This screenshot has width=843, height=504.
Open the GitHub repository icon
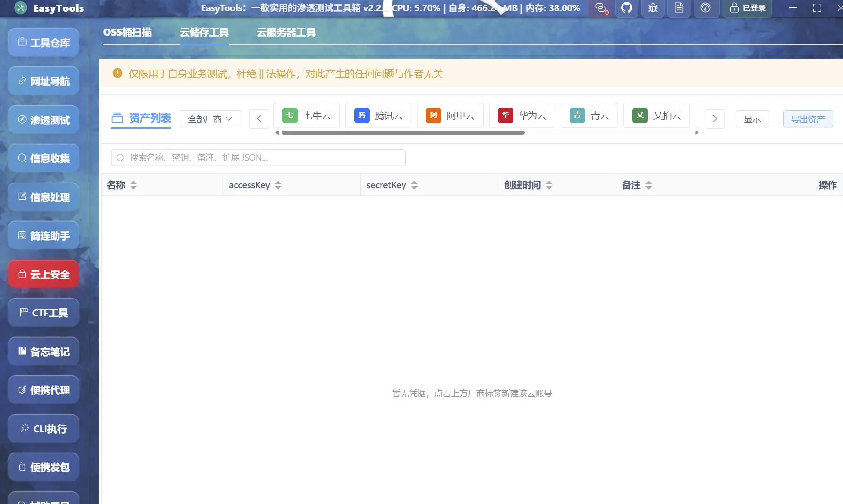(627, 8)
